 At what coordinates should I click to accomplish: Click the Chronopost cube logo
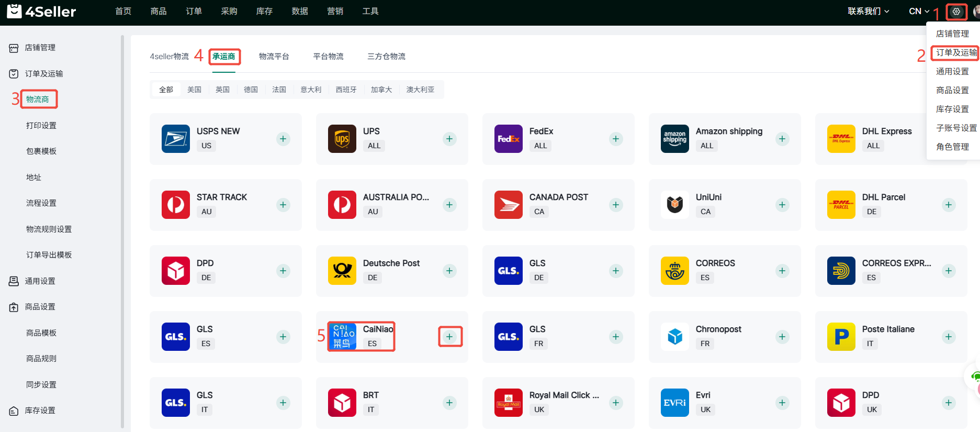675,337
